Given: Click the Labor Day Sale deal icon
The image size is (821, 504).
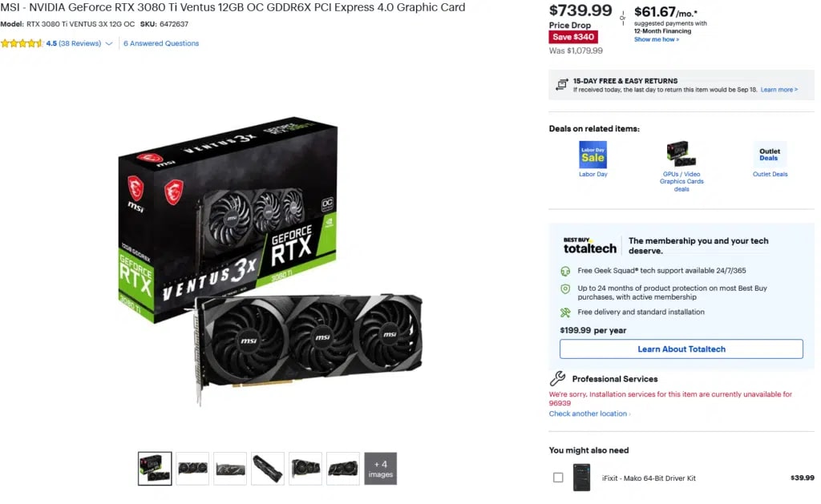Looking at the screenshot, I should 592,155.
